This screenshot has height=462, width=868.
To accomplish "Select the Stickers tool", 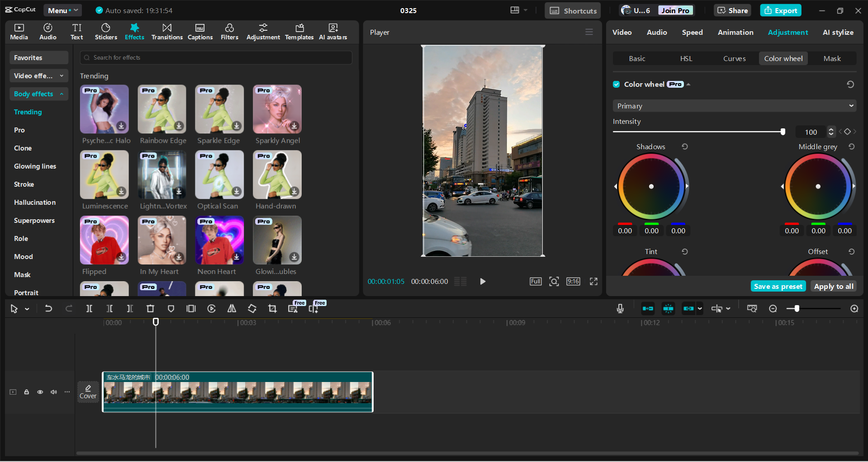I will (105, 31).
